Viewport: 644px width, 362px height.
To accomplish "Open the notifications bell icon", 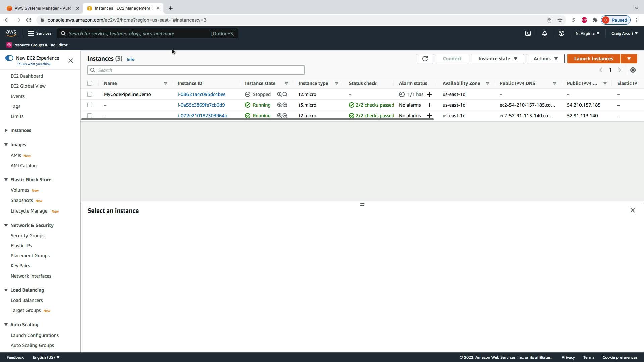I will [x=544, y=33].
